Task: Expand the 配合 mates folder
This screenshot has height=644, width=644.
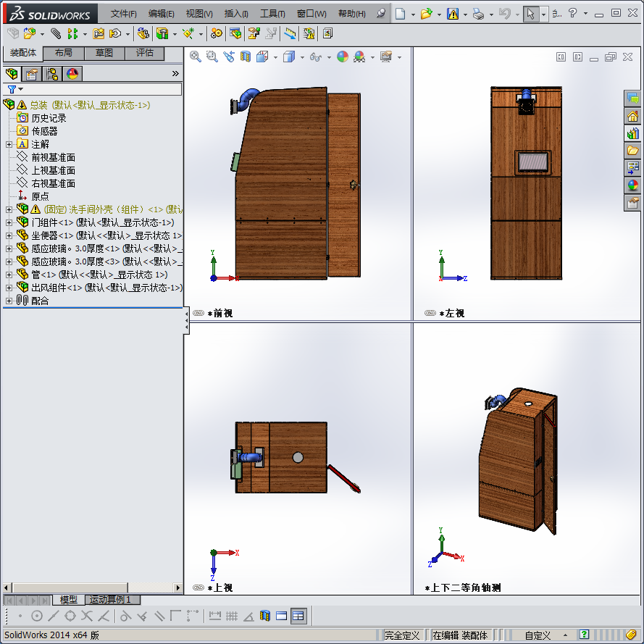Action: (x=9, y=301)
